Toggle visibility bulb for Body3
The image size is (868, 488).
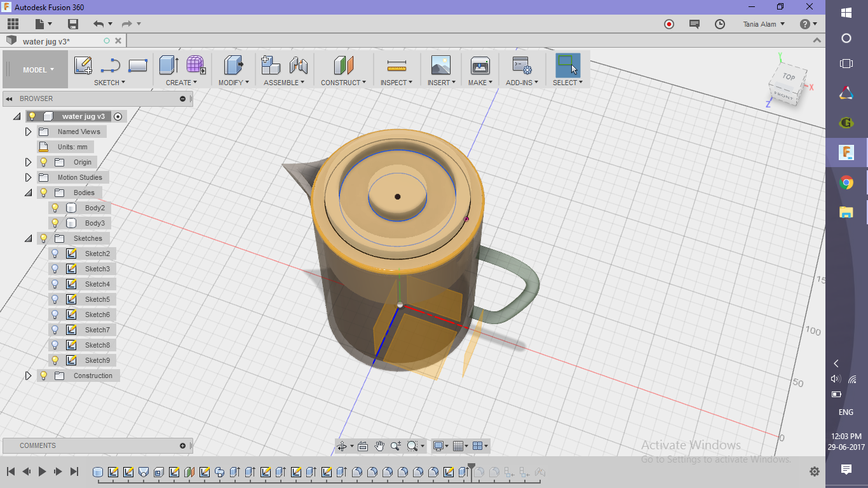click(55, 223)
